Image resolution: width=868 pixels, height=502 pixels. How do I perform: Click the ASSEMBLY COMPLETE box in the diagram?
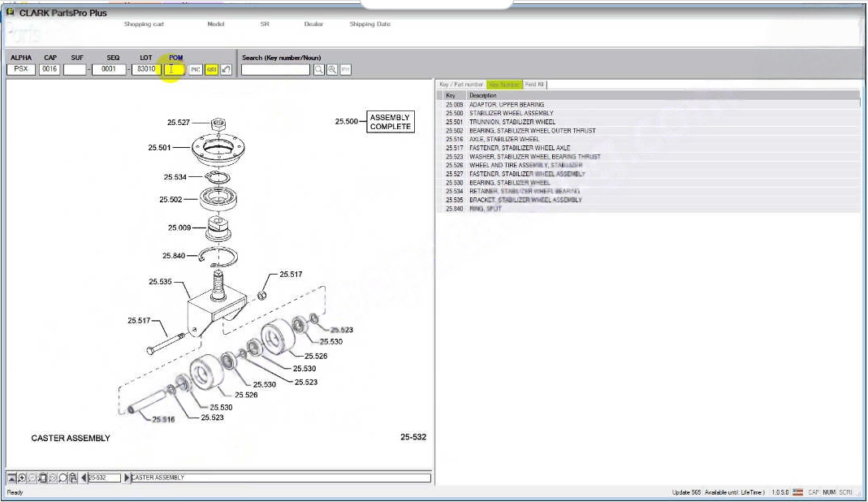[x=391, y=122]
